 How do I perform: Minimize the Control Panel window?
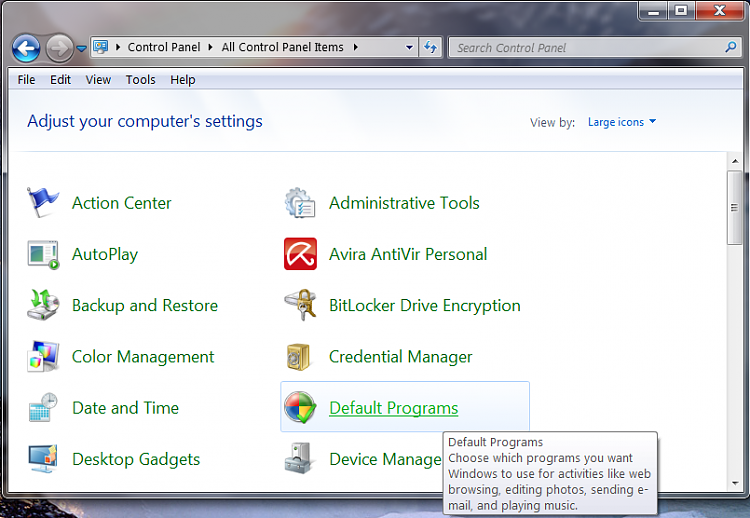[653, 11]
